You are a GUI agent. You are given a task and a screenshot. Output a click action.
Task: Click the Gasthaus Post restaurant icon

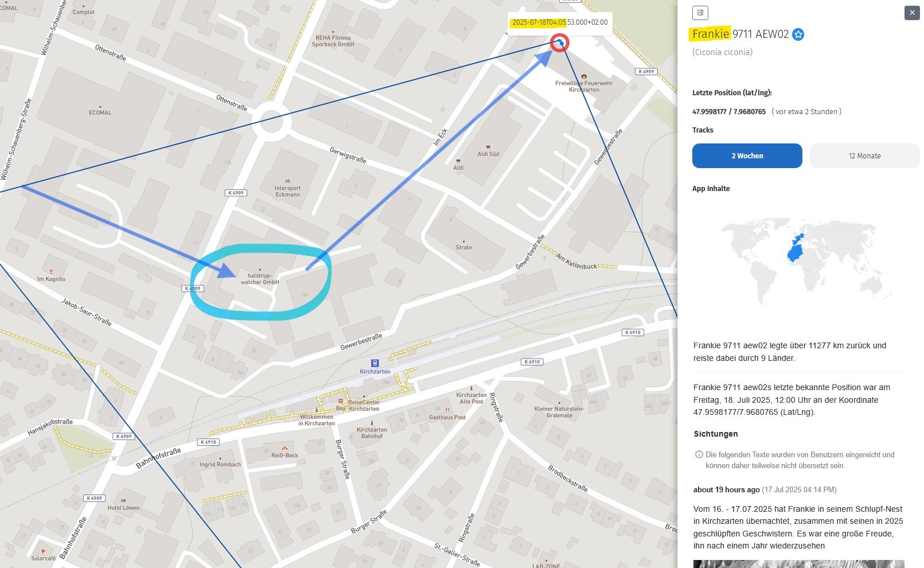[x=447, y=410]
